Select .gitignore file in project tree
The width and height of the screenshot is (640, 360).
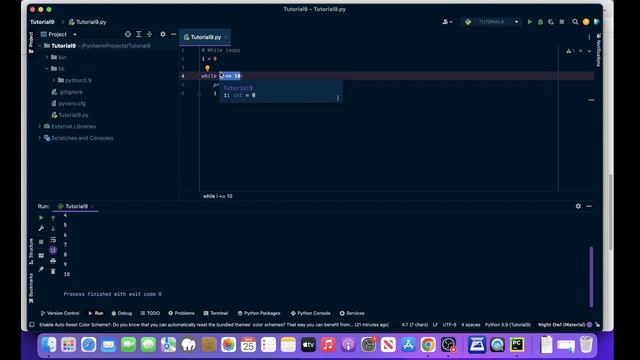pos(67,92)
